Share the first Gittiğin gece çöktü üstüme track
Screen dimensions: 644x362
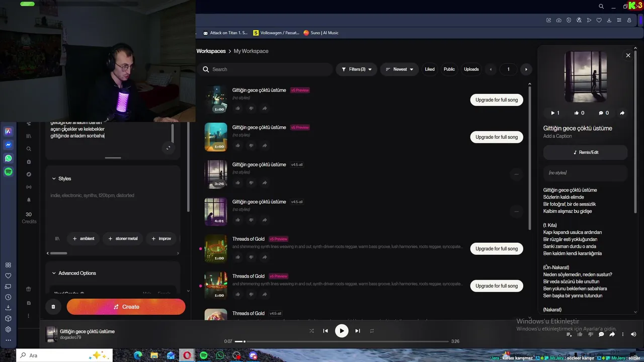click(x=265, y=109)
